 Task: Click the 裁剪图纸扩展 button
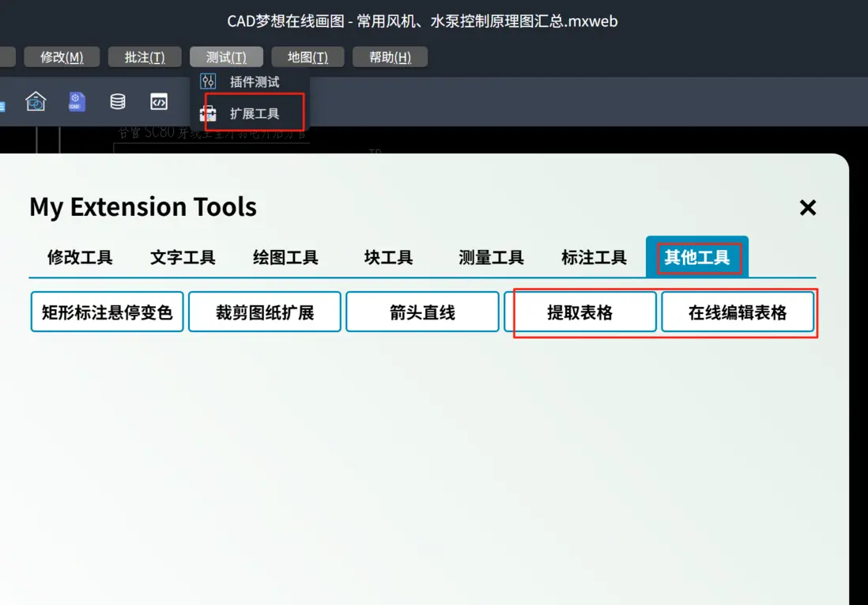(265, 312)
